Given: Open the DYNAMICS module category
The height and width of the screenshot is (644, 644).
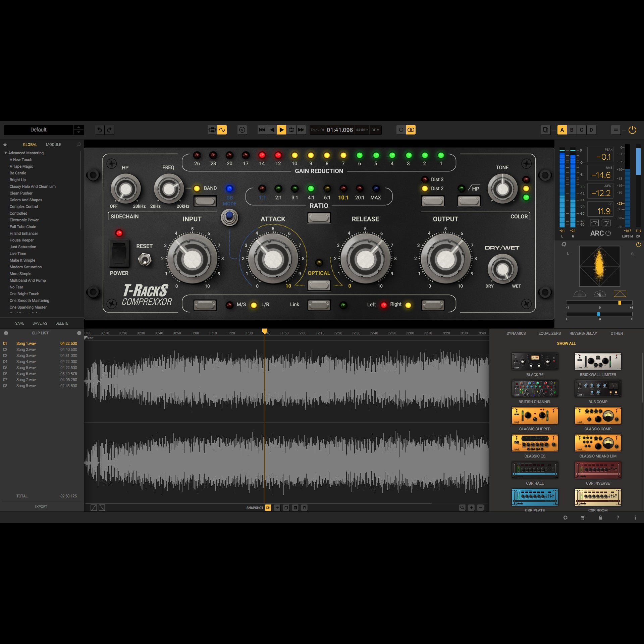Looking at the screenshot, I should (x=516, y=333).
